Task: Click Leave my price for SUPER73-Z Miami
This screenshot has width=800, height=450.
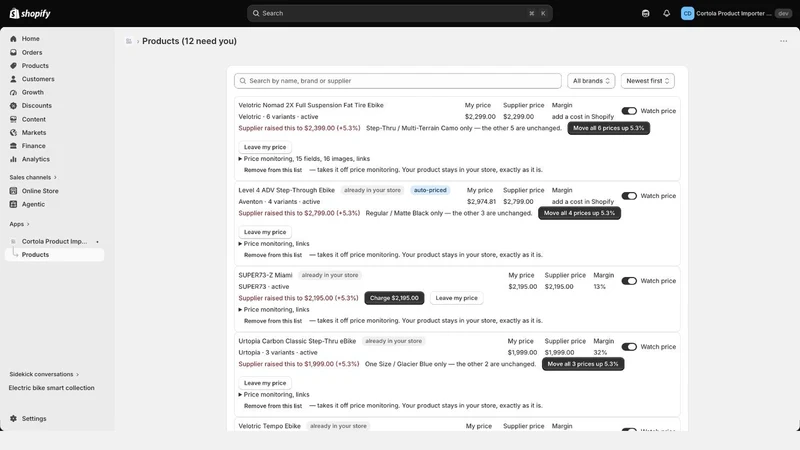Action: click(x=457, y=298)
